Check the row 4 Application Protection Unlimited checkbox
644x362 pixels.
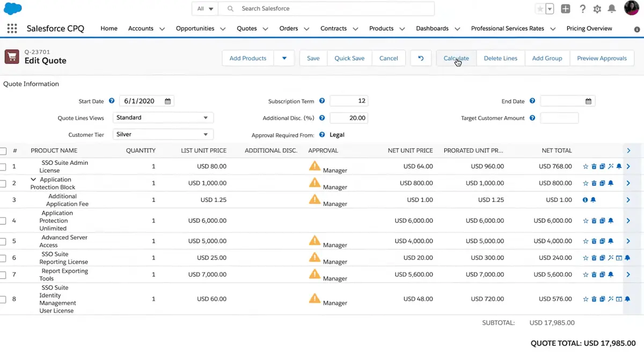[x=3, y=221]
